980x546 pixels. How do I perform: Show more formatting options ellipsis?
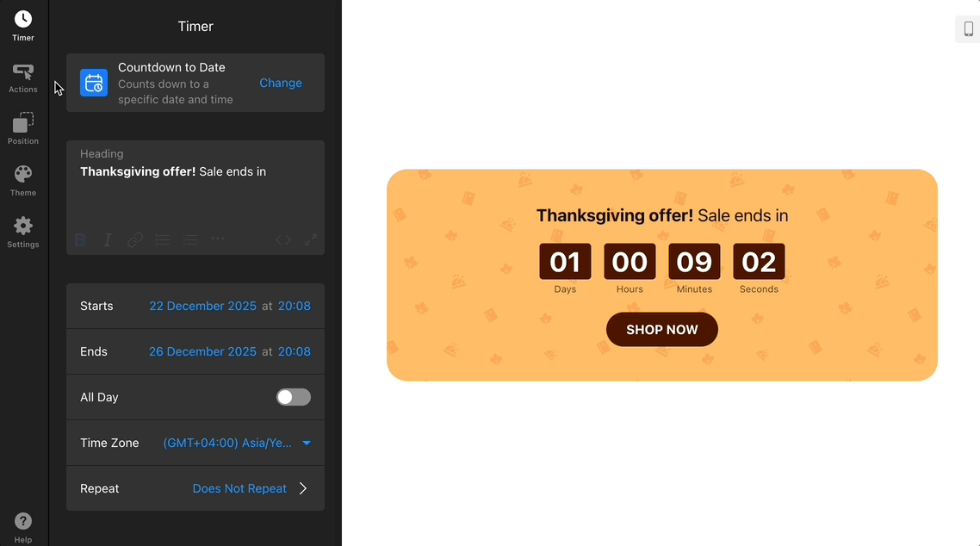pos(218,239)
